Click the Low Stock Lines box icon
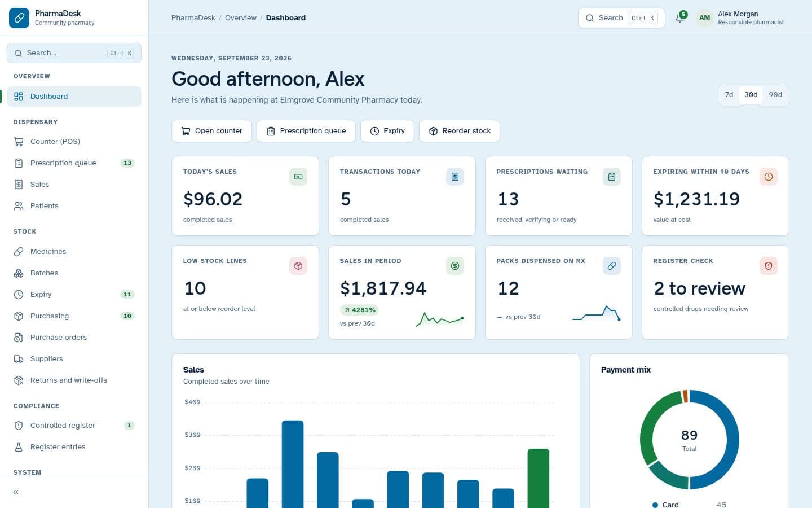 [298, 266]
